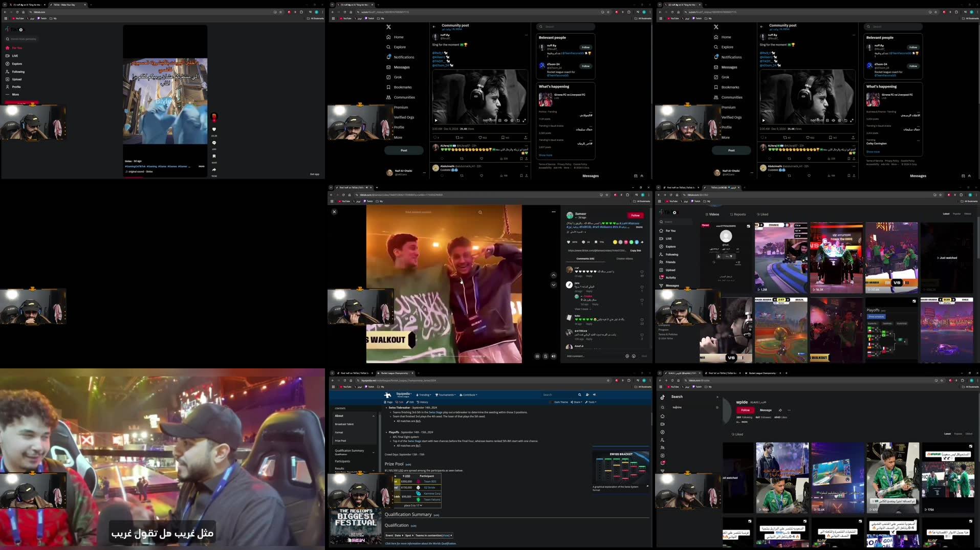Close the TikTok video viewer with X icon
The width and height of the screenshot is (980, 550).
click(334, 211)
